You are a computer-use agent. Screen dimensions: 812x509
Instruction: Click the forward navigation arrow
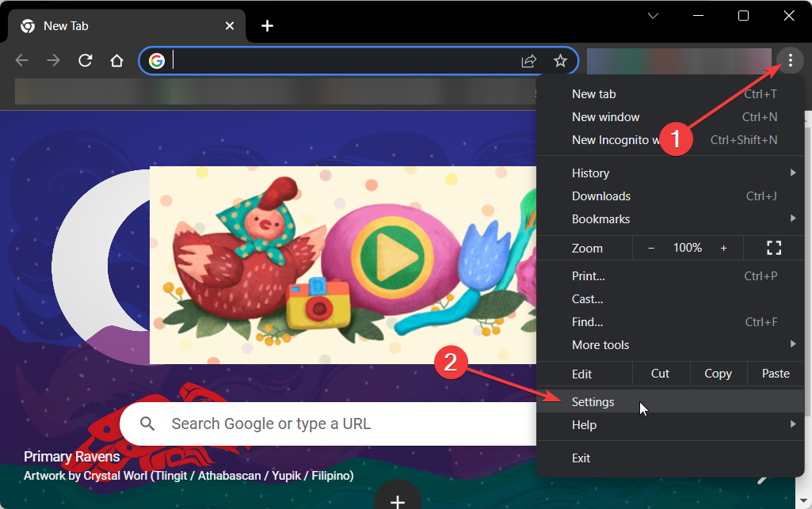[53, 60]
